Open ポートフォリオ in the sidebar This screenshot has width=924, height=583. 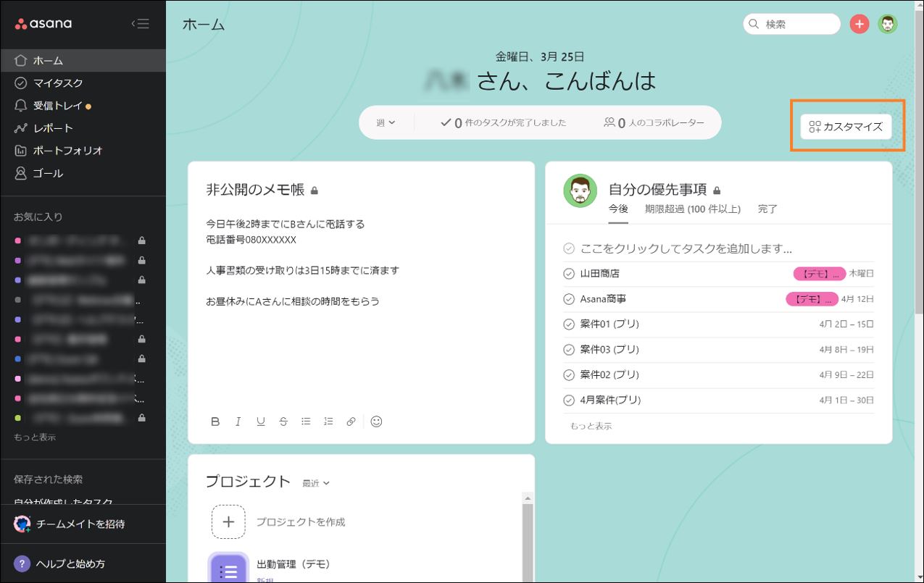[83, 151]
